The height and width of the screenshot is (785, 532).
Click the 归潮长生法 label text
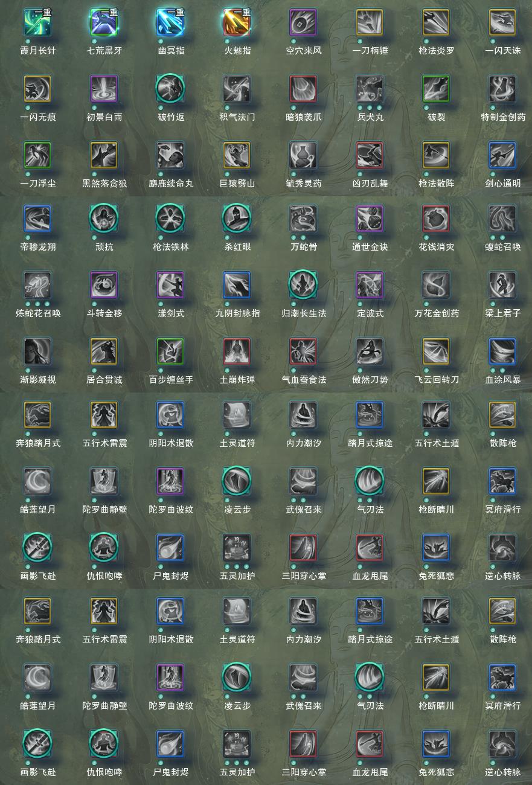click(x=304, y=313)
